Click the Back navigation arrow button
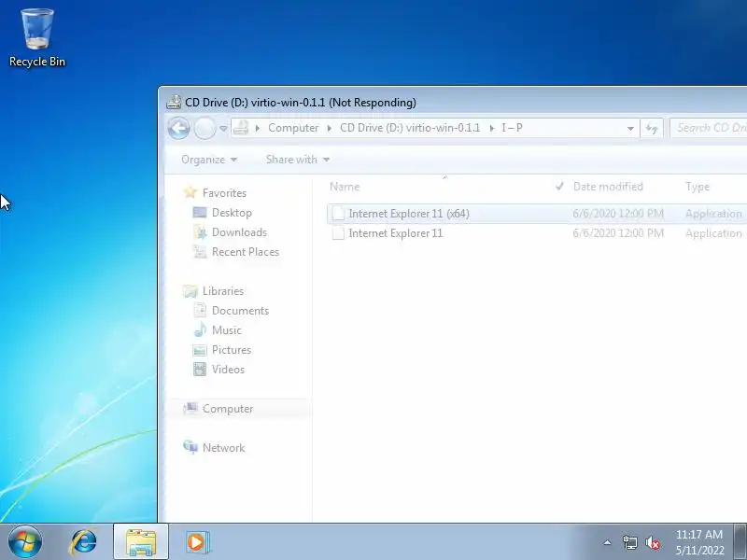The height and width of the screenshot is (560, 747). [x=179, y=128]
